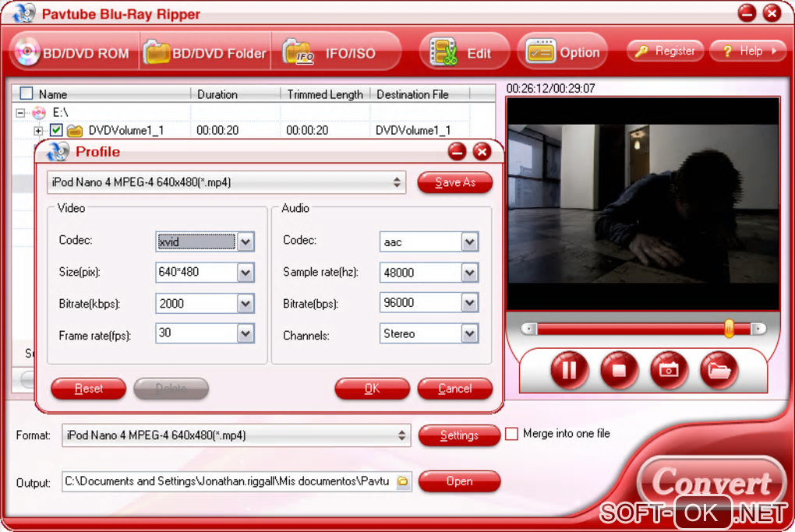Click the xvid codec text field

(x=196, y=242)
